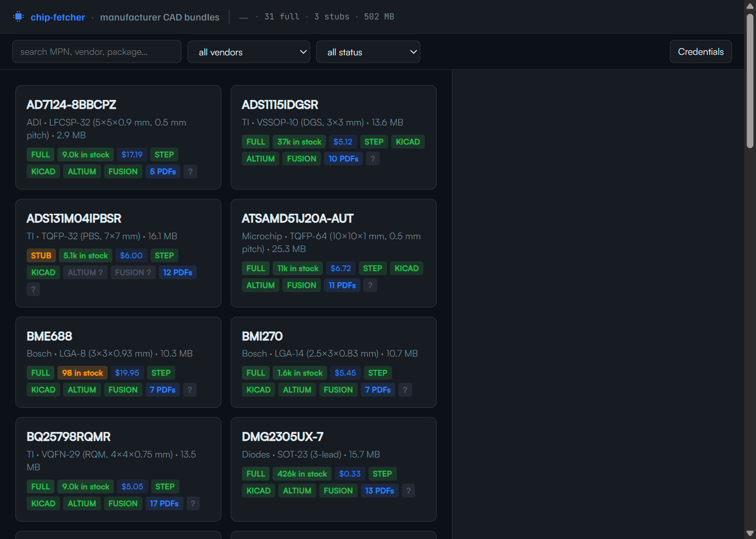Click the $6.72 price on ATSAMD51J20A-AUT

pyautogui.click(x=341, y=268)
